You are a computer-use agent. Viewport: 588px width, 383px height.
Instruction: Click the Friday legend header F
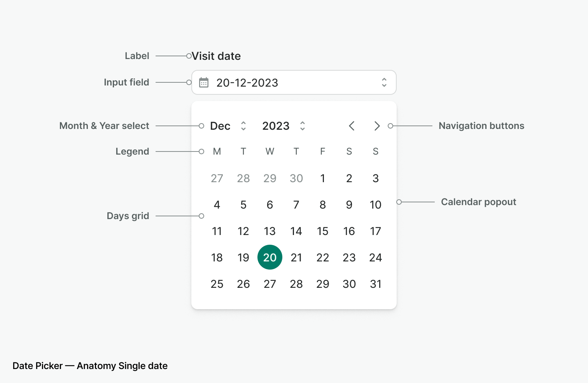(x=322, y=151)
